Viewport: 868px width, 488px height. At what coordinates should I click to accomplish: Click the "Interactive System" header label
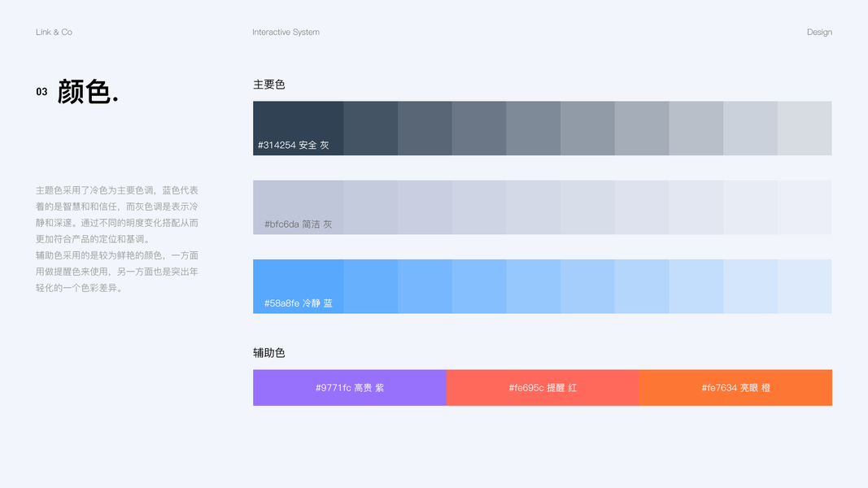point(286,33)
